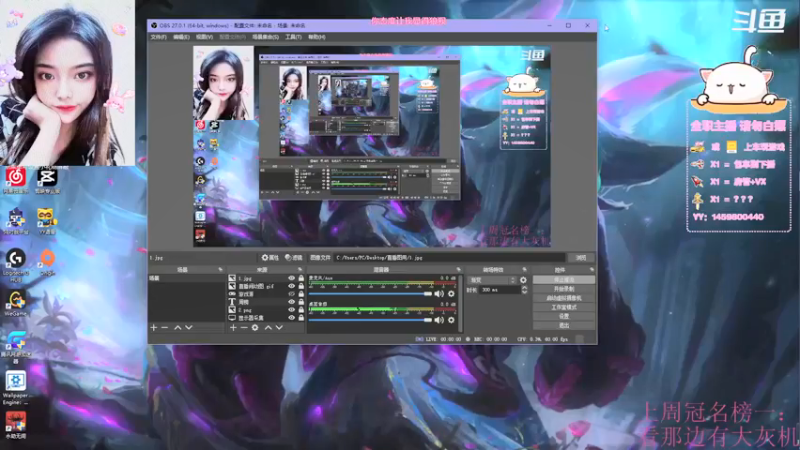Image resolution: width=800 pixels, height=450 pixels.
Task: Open NetEase Cloud Music desktop shortcut
Action: click(16, 180)
